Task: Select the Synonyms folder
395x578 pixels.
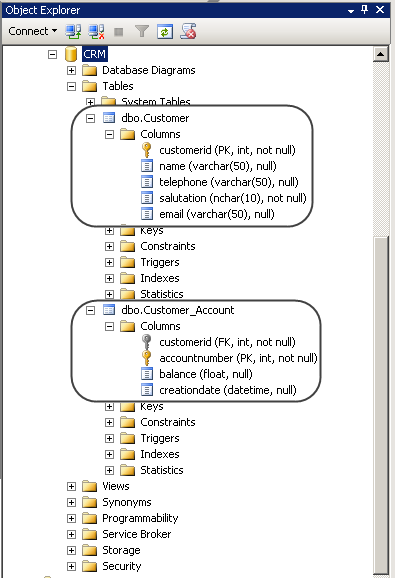Action: 127,502
